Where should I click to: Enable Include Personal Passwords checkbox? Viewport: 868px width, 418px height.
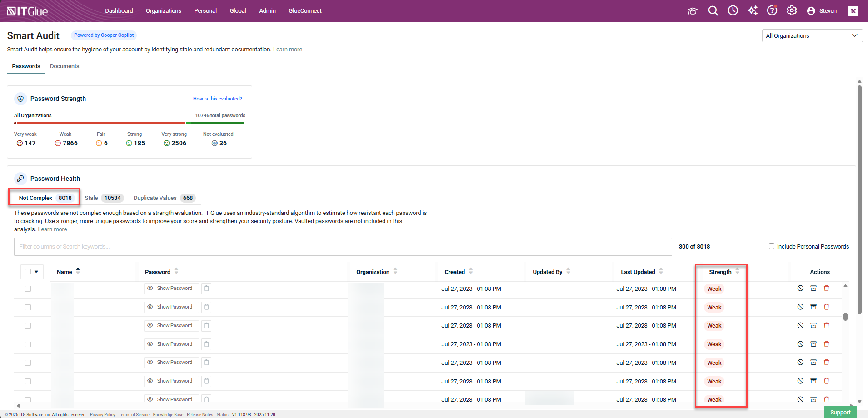pos(771,246)
